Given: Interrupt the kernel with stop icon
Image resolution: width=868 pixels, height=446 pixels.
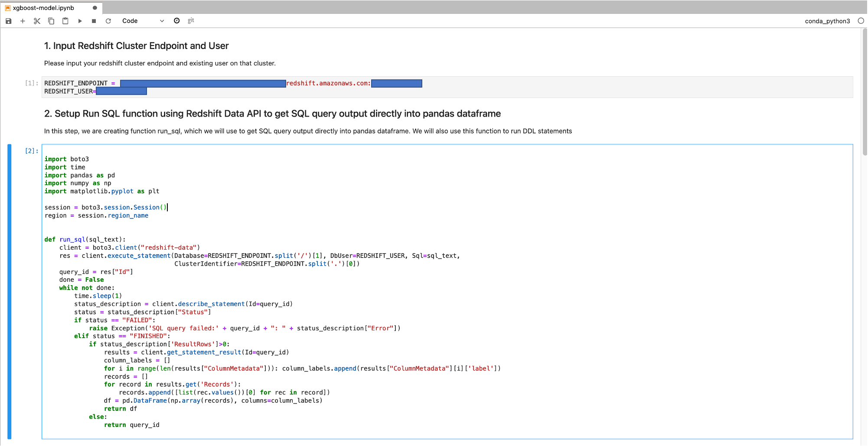Looking at the screenshot, I should [x=94, y=21].
